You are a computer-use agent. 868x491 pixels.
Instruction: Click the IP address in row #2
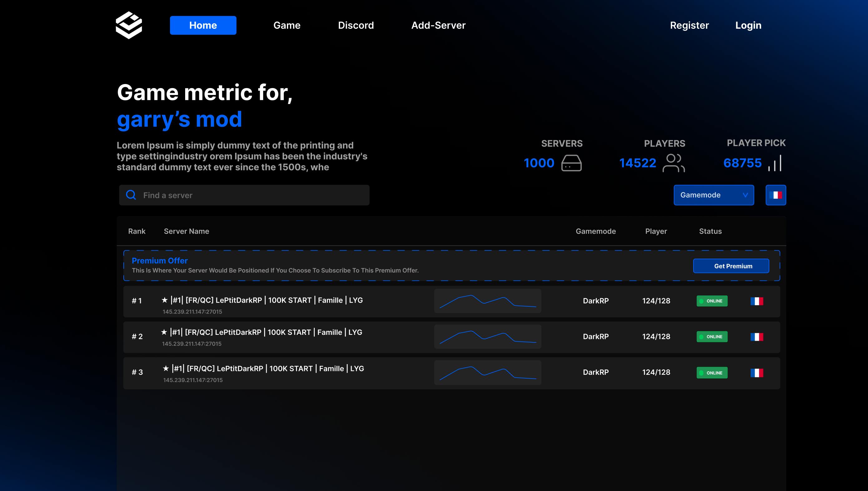point(191,344)
